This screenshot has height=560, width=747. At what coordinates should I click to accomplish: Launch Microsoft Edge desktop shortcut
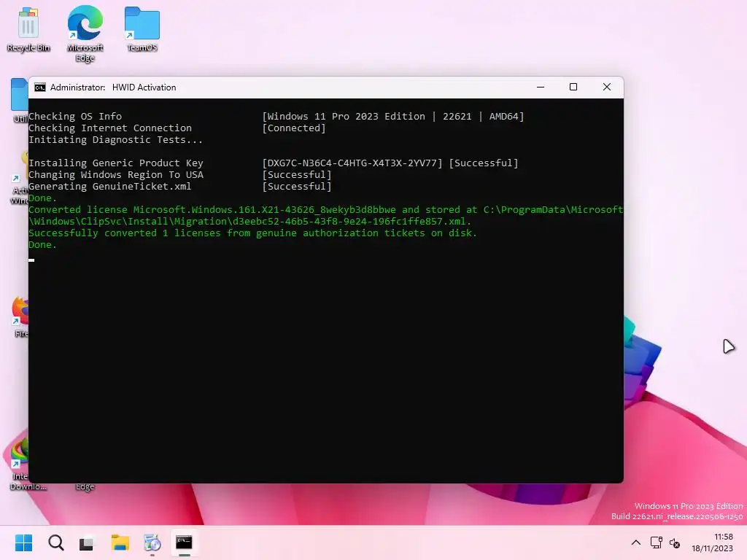coord(85,34)
